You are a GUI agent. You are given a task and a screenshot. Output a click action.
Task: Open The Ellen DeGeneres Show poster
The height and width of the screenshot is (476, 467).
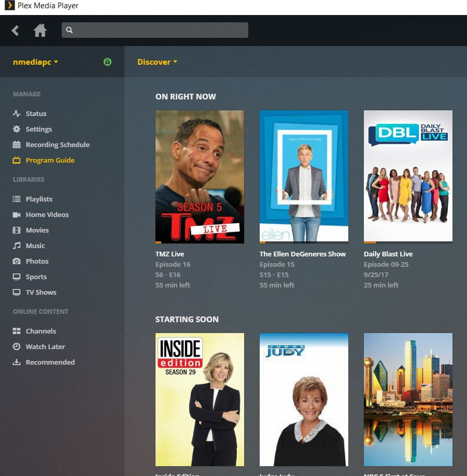pos(304,177)
